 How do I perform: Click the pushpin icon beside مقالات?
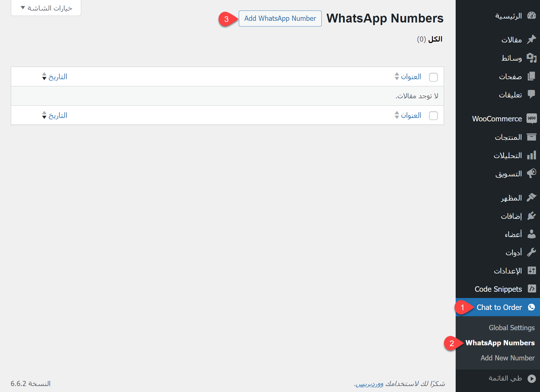pyautogui.click(x=531, y=39)
